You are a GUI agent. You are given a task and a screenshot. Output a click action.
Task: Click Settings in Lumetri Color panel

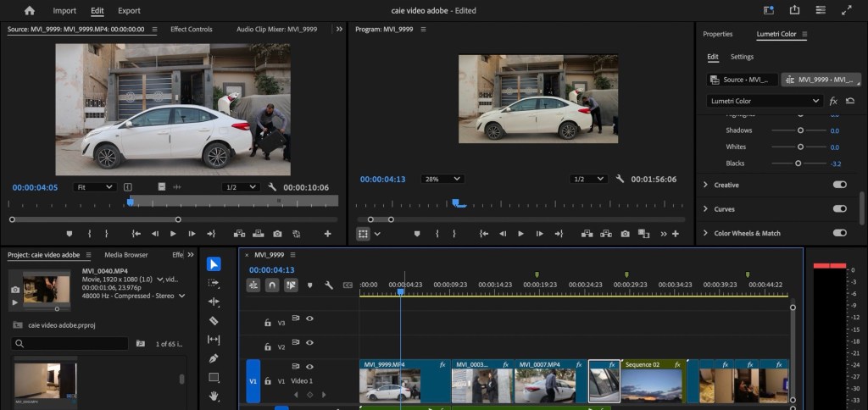(x=742, y=57)
